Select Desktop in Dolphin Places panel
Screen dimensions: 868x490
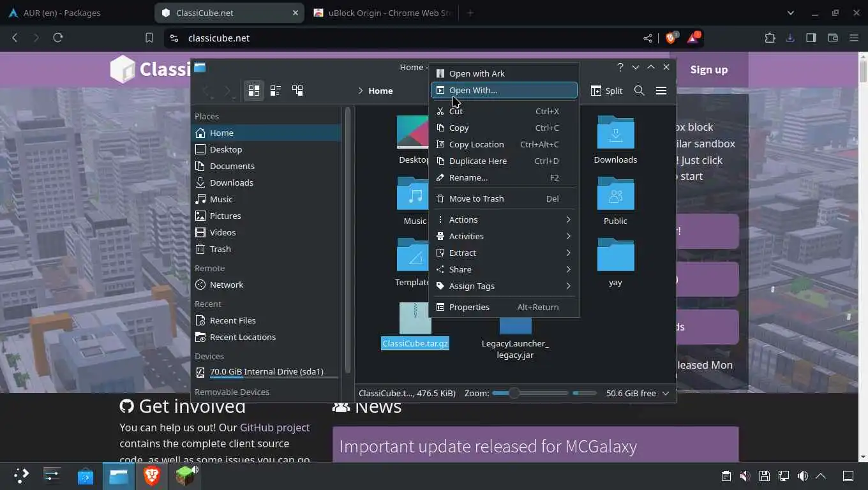click(267, 149)
